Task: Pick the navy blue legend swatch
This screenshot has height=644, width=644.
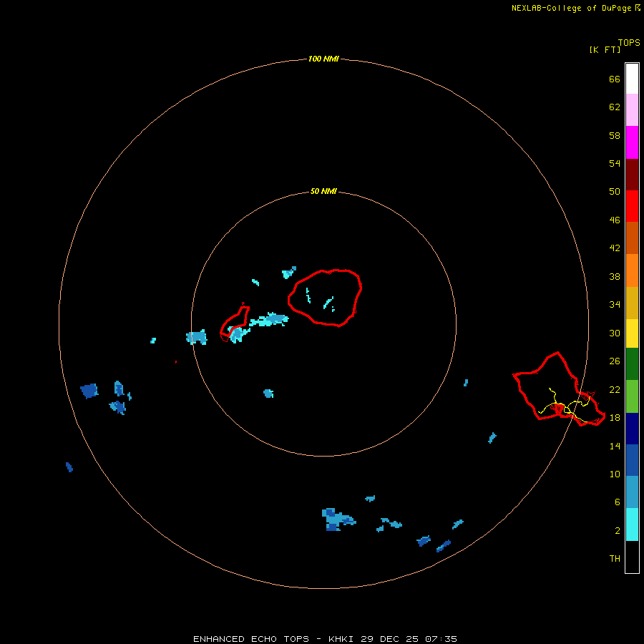Action: point(632,429)
